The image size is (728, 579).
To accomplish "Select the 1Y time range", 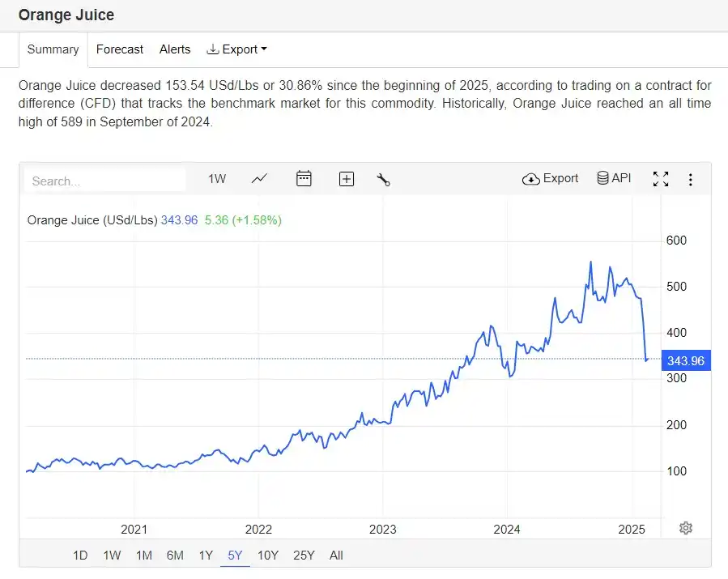I will click(x=206, y=556).
